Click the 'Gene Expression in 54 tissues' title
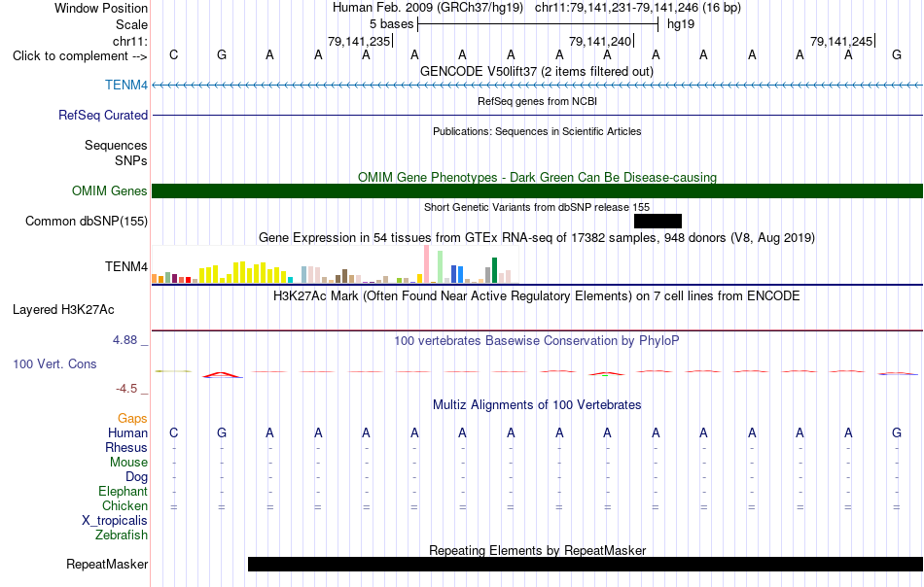This screenshot has height=587, width=924. click(x=537, y=237)
